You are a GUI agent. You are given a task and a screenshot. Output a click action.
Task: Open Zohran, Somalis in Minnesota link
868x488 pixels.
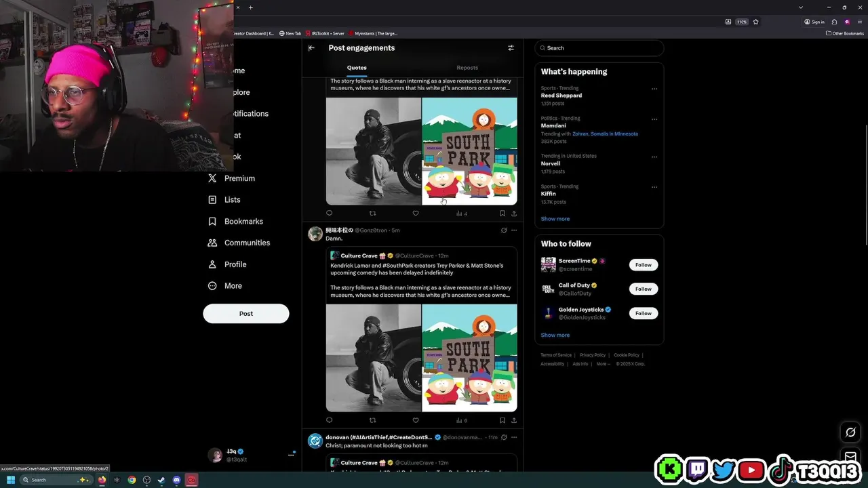(605, 134)
